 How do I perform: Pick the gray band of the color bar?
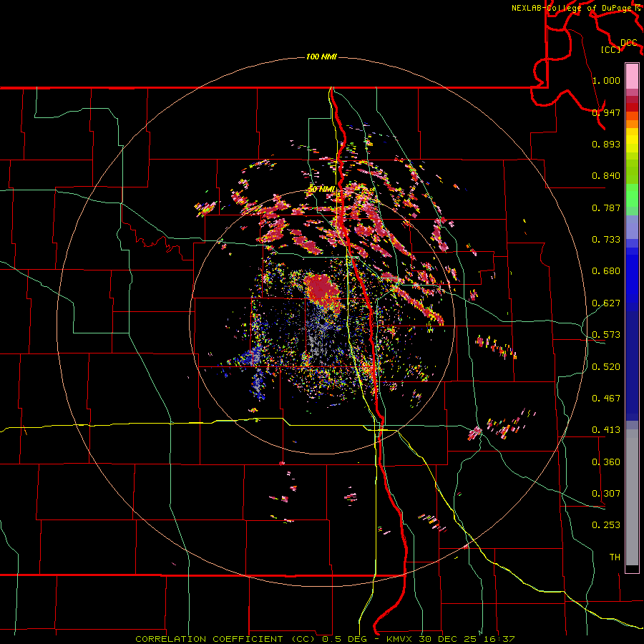[632, 497]
